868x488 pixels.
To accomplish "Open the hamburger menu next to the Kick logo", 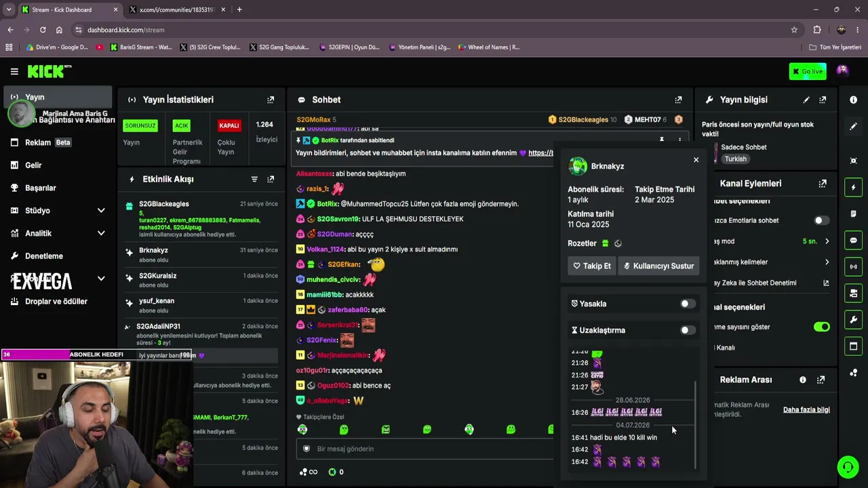I will tap(14, 71).
